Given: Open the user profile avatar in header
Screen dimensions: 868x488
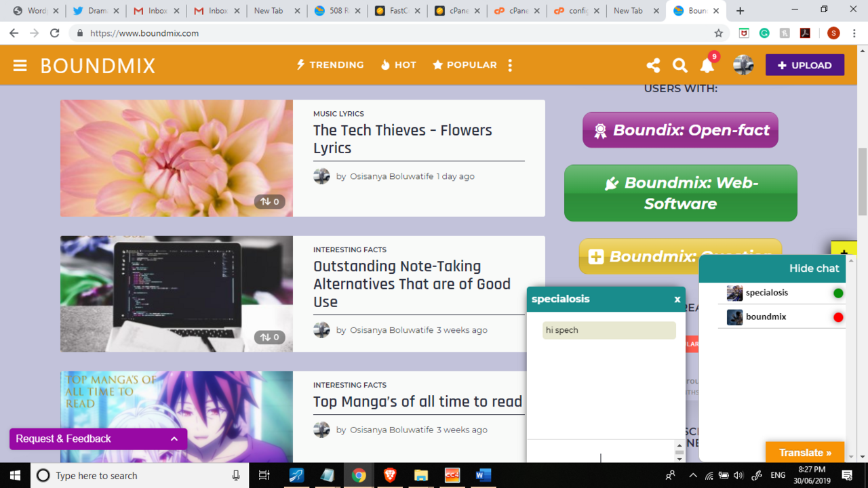Looking at the screenshot, I should [743, 65].
